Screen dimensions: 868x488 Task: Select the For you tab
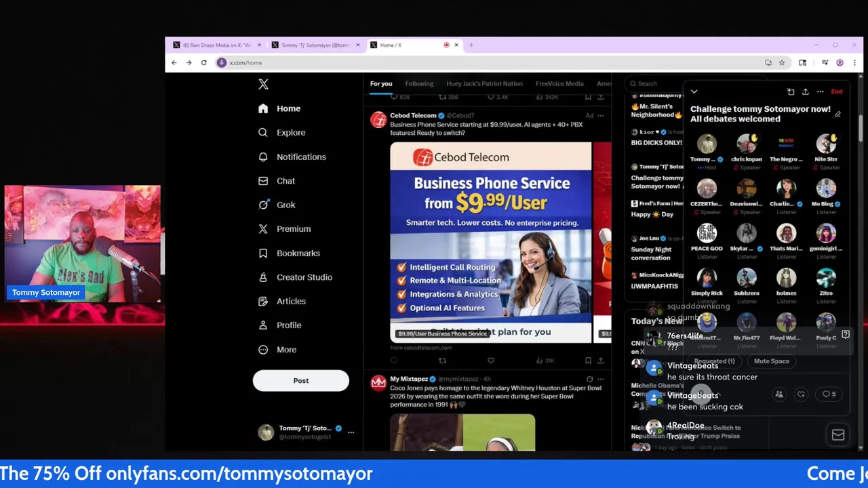381,83
